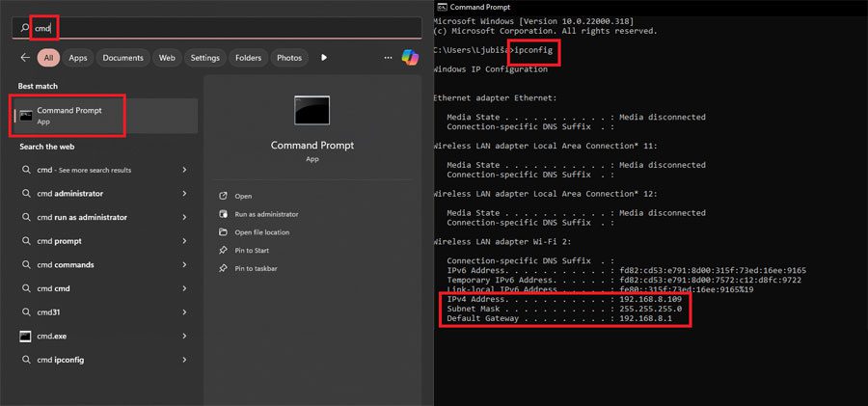
Task: Switch to the Folders filter tab
Action: [x=249, y=58]
